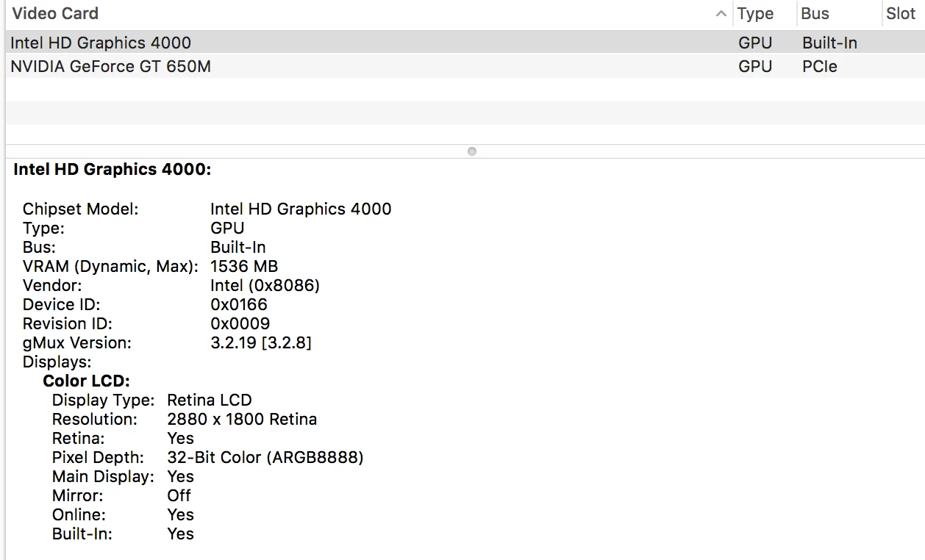Click the Resolution label
The height and width of the screenshot is (560, 925).
tap(95, 419)
